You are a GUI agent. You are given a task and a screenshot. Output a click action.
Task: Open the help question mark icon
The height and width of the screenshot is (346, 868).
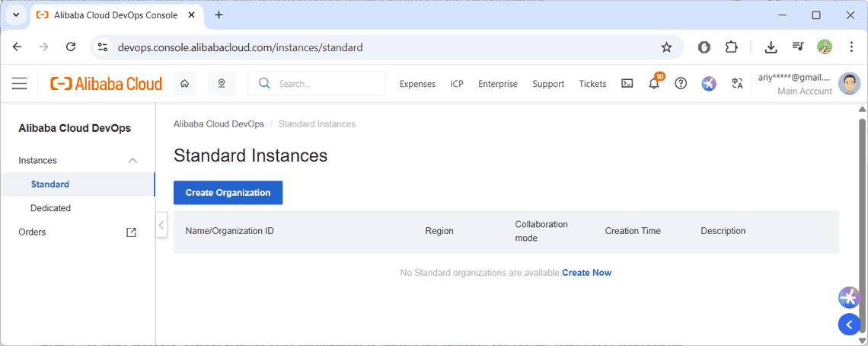pyautogui.click(x=681, y=84)
